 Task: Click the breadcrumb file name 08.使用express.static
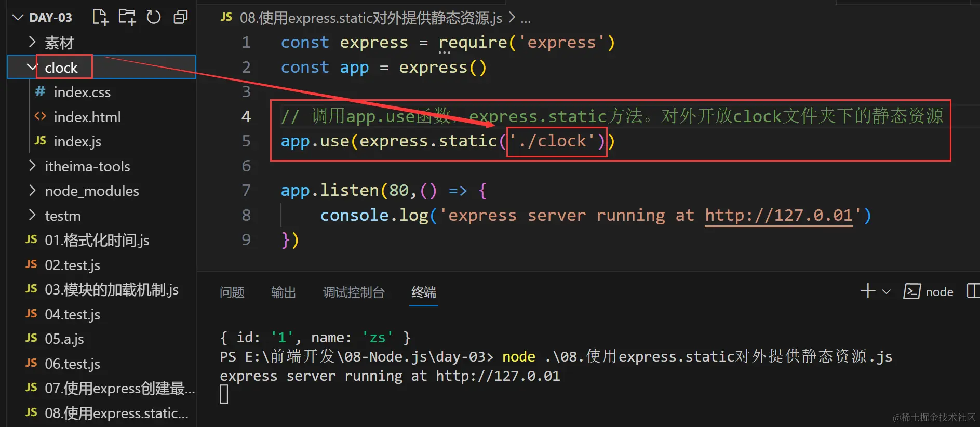(x=371, y=18)
